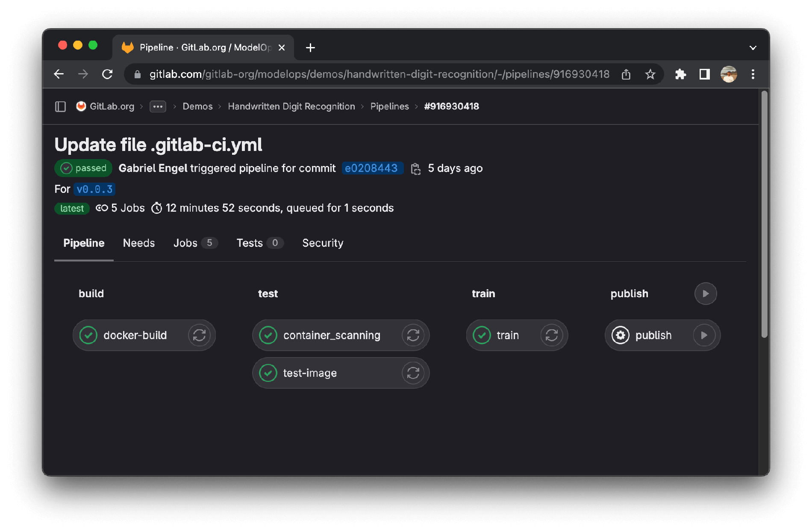The image size is (812, 532).
Task: Play all jobs in publish stage
Action: point(706,294)
